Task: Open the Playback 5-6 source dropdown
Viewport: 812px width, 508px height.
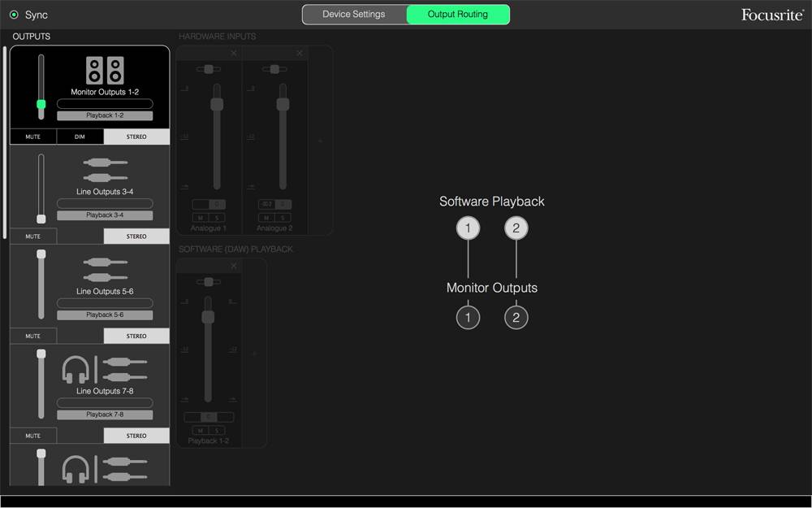Action: click(x=105, y=315)
